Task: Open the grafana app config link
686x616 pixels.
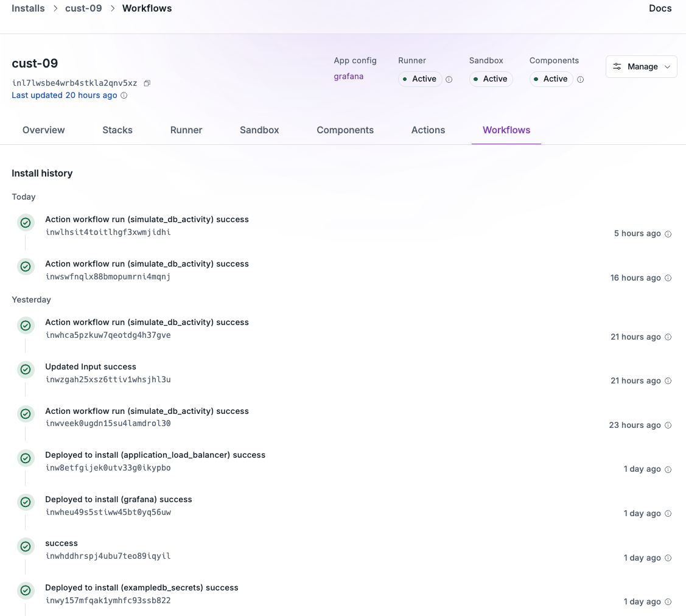Action: (x=348, y=76)
